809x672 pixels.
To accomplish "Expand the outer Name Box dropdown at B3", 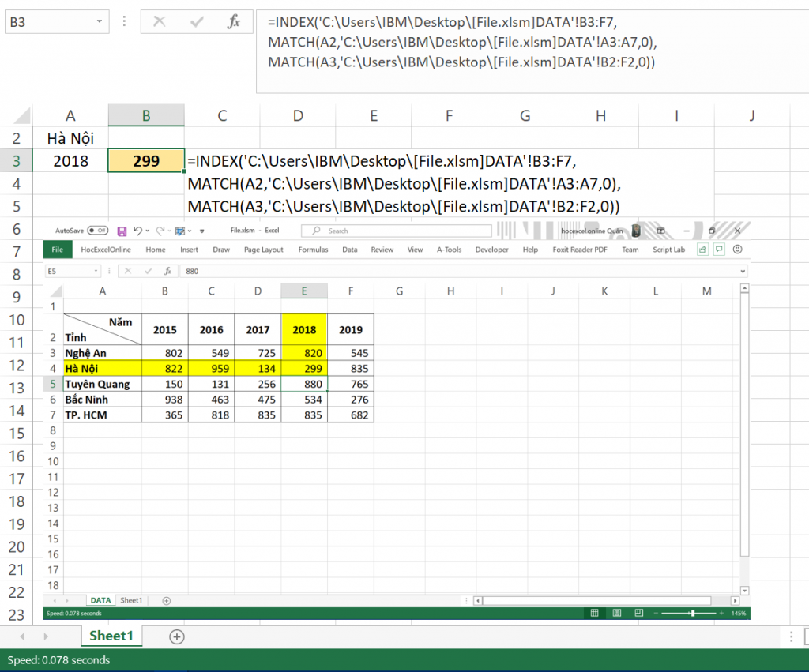I will [98, 22].
